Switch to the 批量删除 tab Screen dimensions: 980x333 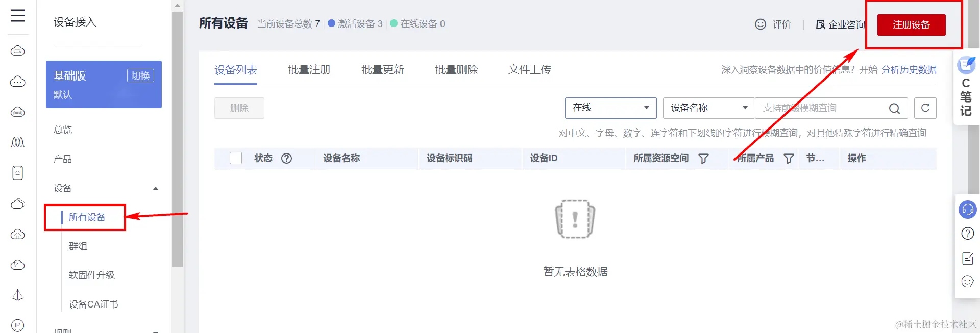456,70
